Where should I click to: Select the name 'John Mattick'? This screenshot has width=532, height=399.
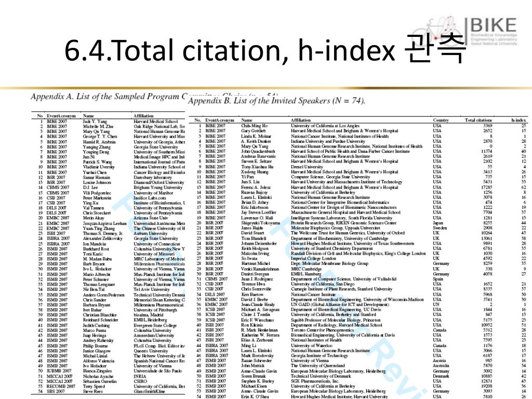pyautogui.click(x=252, y=365)
